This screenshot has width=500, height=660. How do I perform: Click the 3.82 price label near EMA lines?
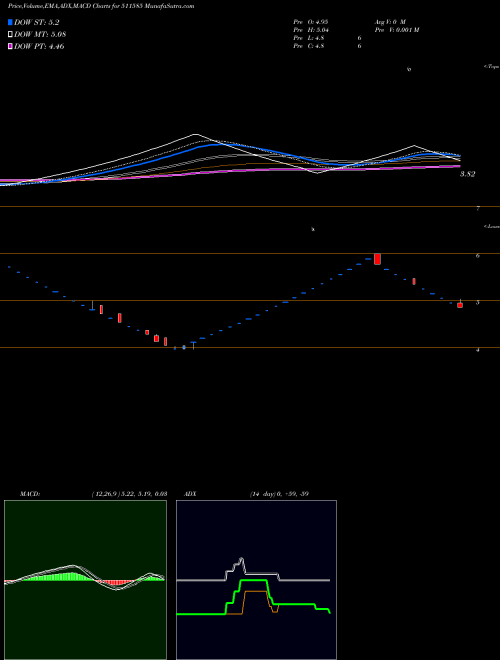467,174
